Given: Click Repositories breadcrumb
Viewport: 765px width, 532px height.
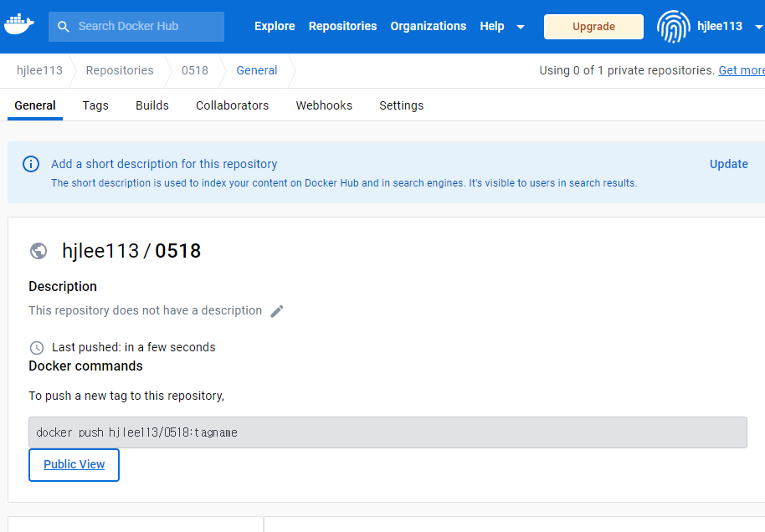Looking at the screenshot, I should (120, 71).
